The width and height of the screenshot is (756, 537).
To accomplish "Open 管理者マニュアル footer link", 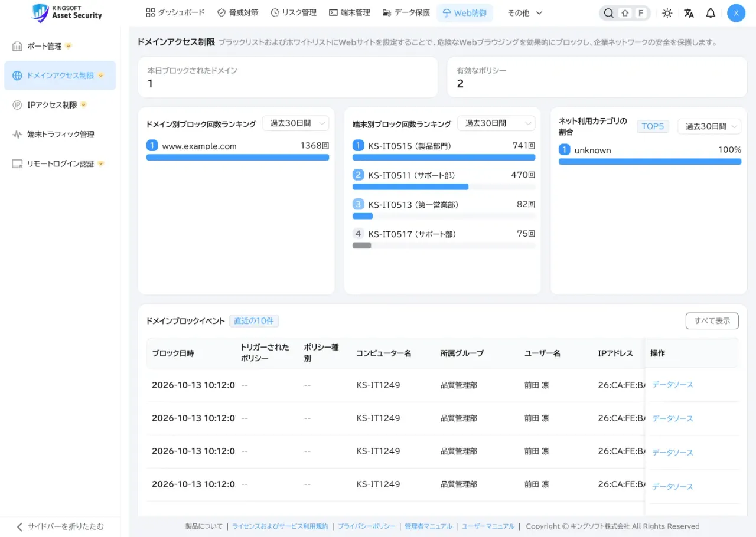I will (428, 526).
